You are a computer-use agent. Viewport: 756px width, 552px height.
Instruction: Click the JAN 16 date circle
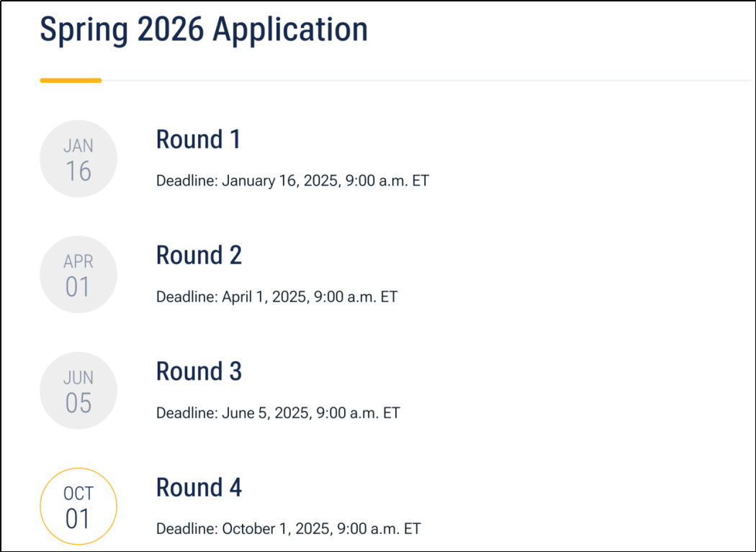[78, 158]
